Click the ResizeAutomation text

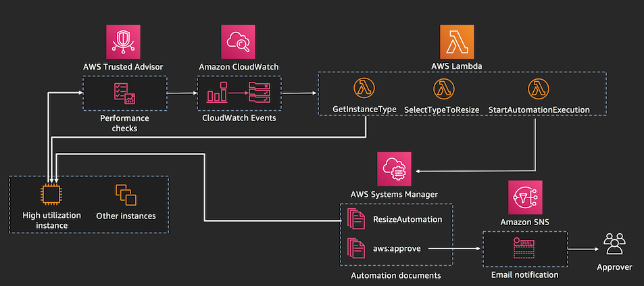pos(407,219)
